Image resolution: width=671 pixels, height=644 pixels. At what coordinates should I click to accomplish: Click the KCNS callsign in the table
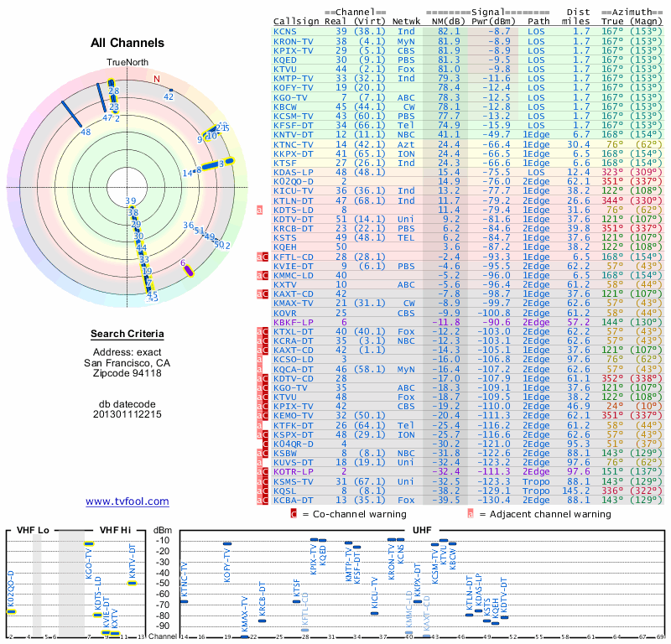(284, 31)
